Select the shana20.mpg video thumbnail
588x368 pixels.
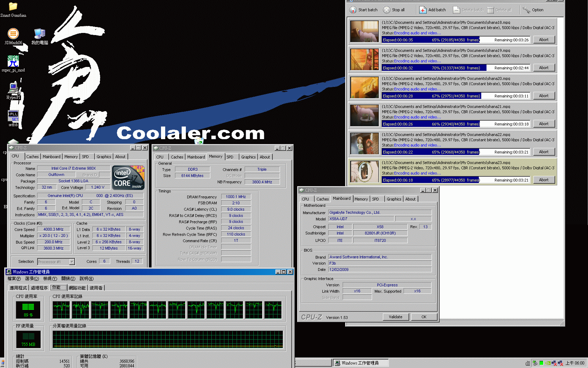point(364,88)
